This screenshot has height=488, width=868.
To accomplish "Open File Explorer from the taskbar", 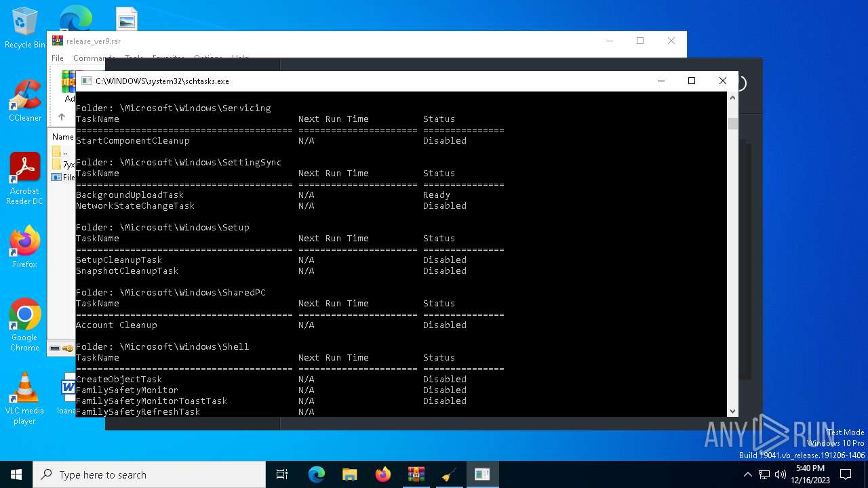I will (x=350, y=474).
